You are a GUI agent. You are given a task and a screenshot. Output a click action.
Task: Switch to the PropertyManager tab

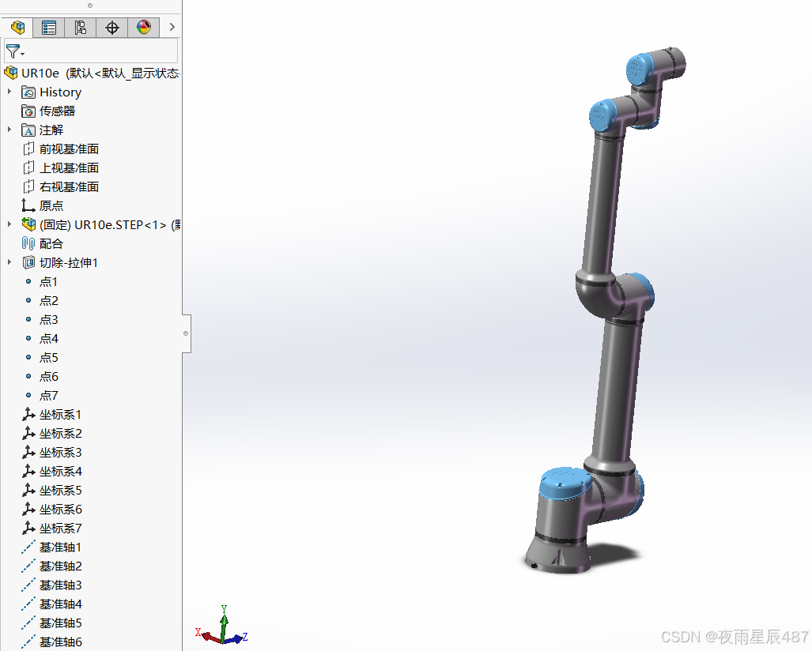point(49,27)
